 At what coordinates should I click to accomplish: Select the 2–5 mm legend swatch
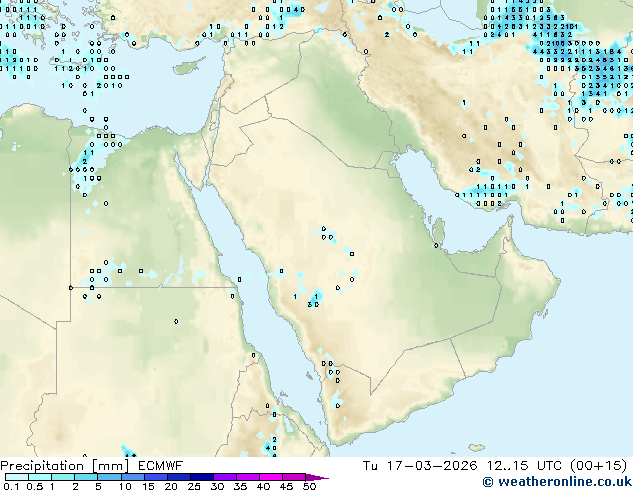(x=86, y=477)
